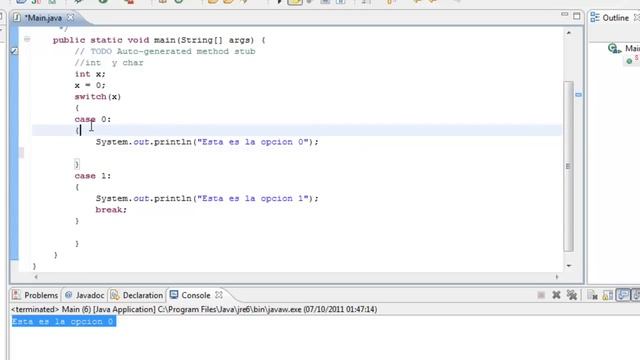Click the highlighted console output "Esta es la opcion 0"
This screenshot has height=360, width=640.
(x=63, y=322)
